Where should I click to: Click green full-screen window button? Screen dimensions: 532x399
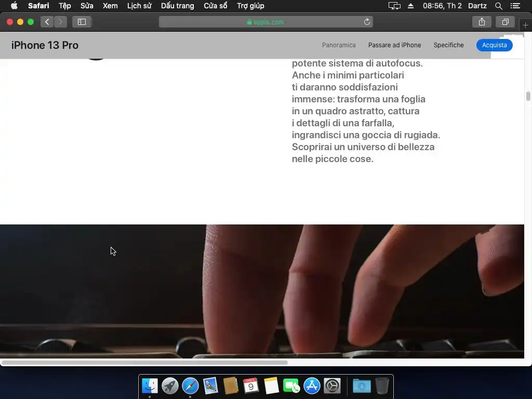coord(31,22)
